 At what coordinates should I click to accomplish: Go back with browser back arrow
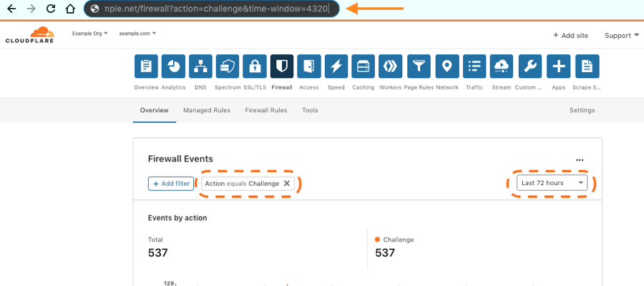point(11,9)
